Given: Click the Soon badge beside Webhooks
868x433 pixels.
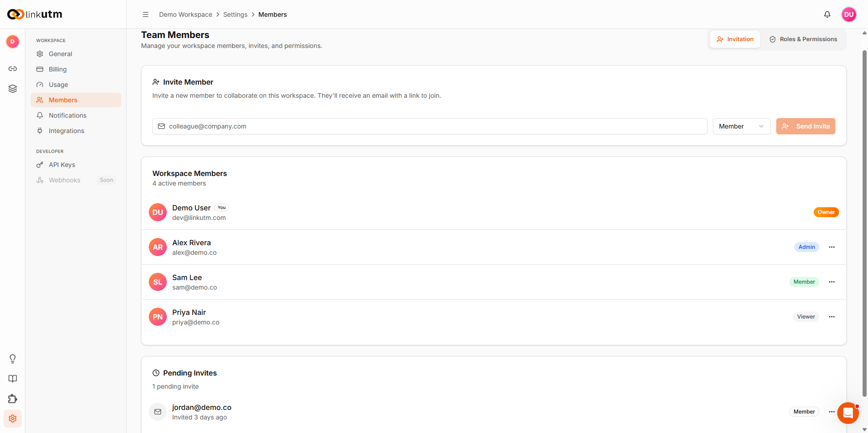Looking at the screenshot, I should click(x=106, y=180).
